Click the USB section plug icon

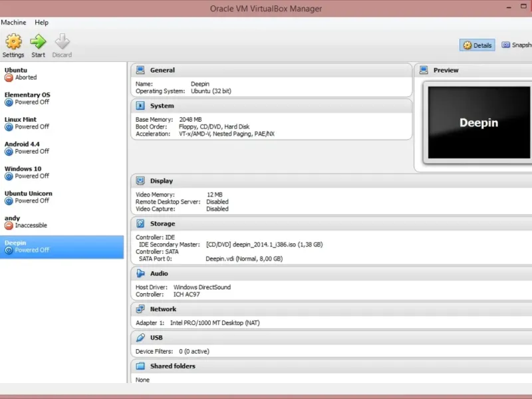(140, 338)
